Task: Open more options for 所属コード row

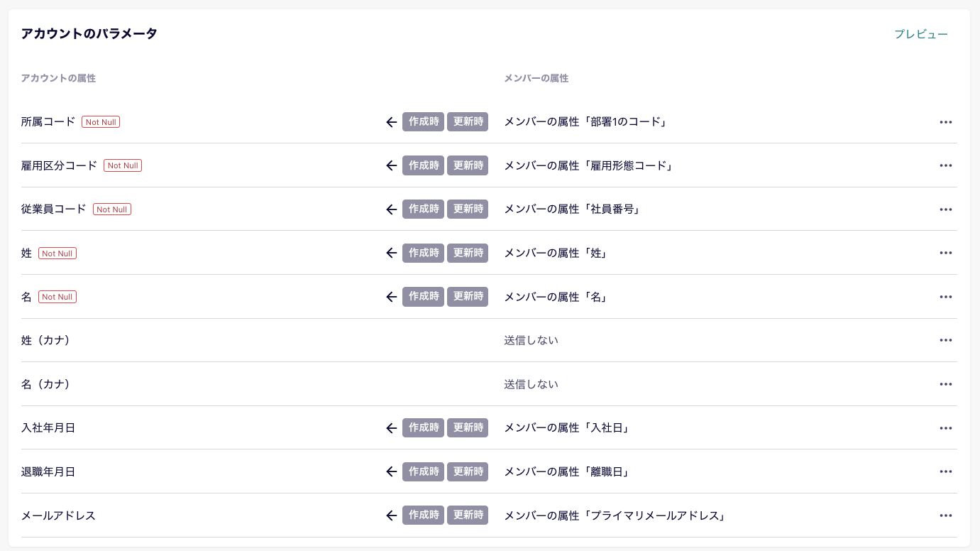Action: click(945, 122)
